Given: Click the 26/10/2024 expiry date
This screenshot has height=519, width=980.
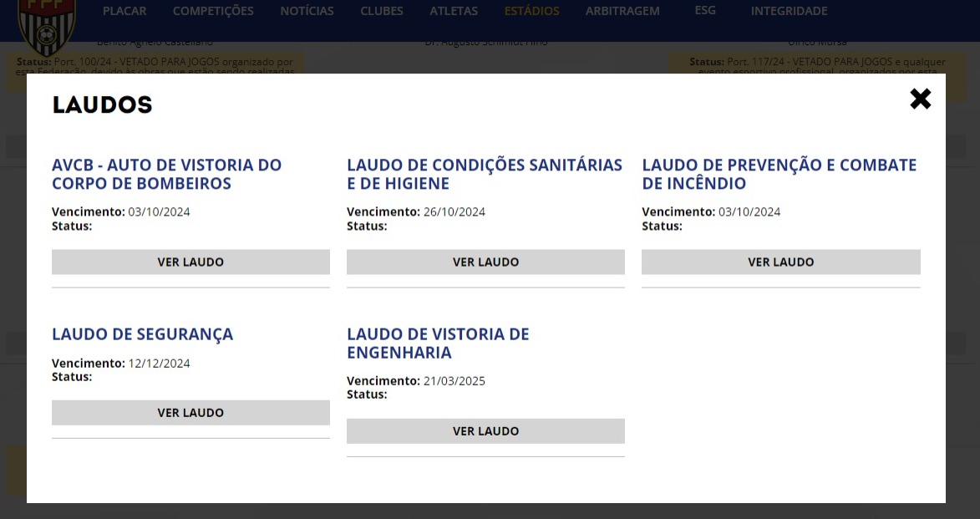Looking at the screenshot, I should tap(454, 212).
